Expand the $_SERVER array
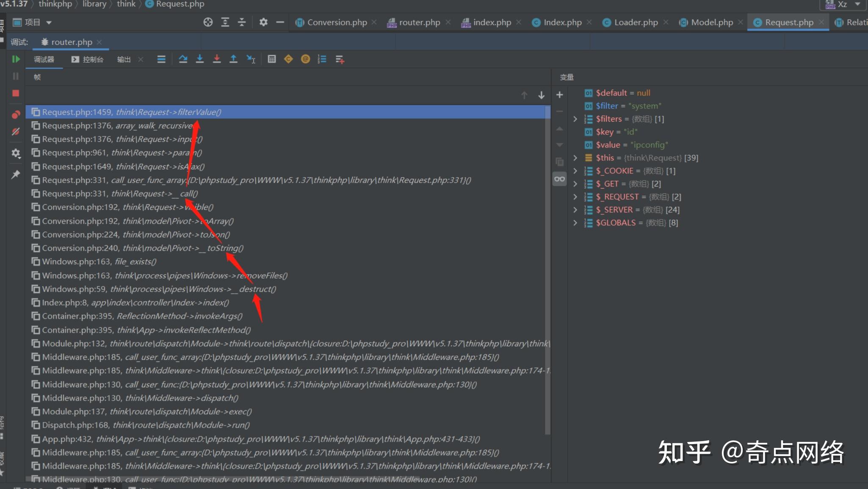 [575, 209]
